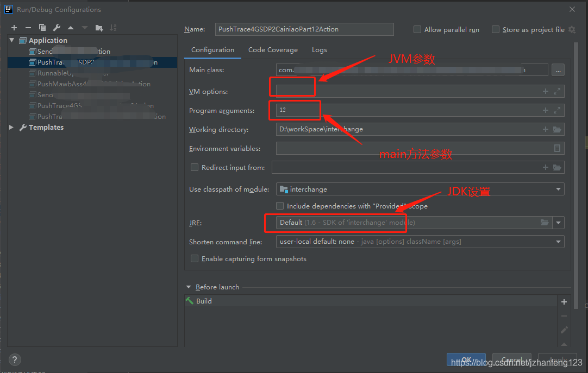Switch to Code Coverage tab
Viewport: 588px width, 373px height.
[x=273, y=50]
